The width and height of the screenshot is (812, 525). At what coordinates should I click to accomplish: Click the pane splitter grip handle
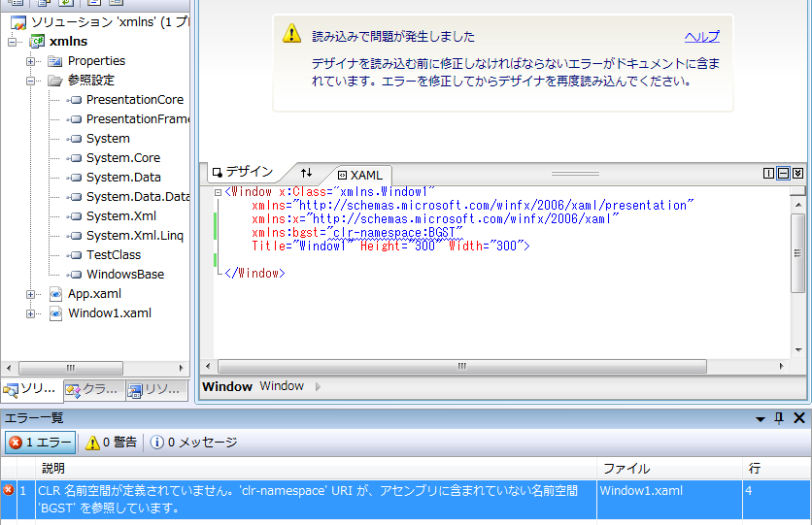click(x=575, y=174)
